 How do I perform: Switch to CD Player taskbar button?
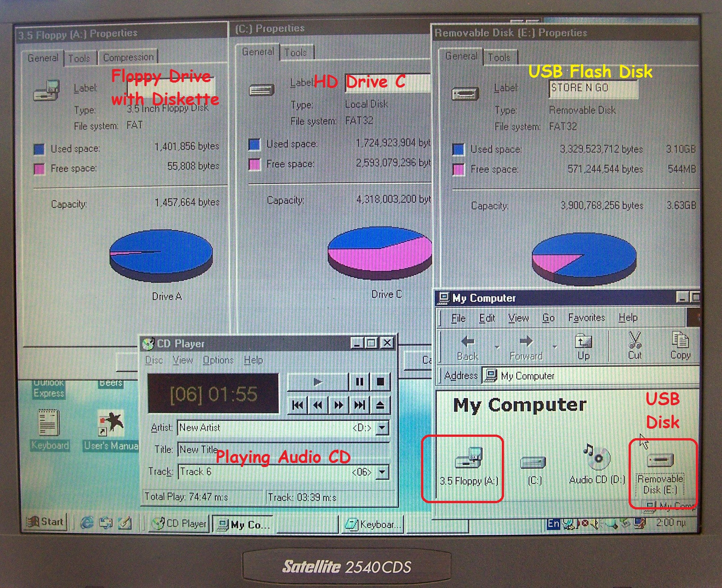pos(179,524)
